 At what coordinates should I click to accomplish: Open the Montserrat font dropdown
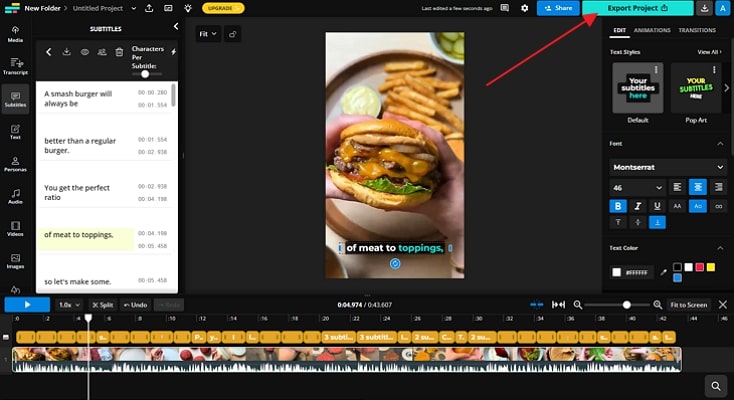coord(668,167)
